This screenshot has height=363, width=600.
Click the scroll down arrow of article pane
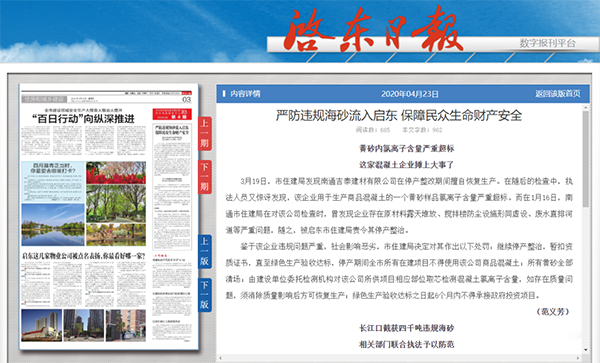[586, 350]
